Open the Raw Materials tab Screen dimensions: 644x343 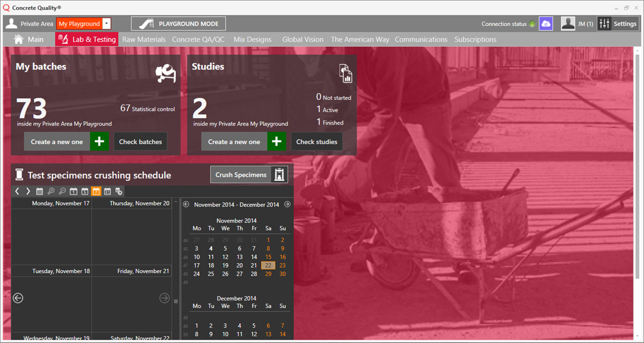point(144,39)
